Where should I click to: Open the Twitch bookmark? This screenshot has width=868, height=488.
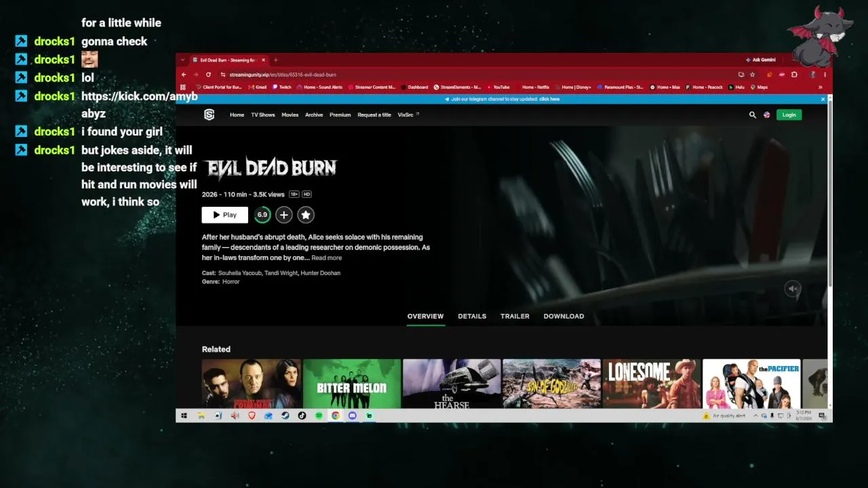[x=282, y=87]
